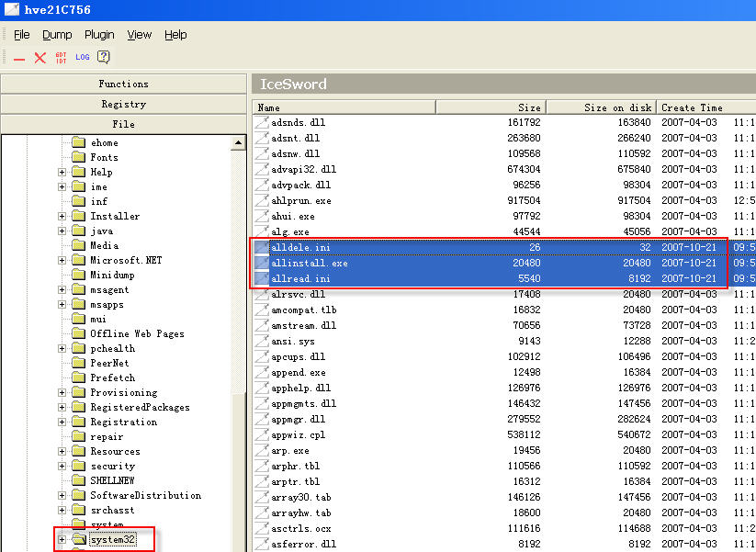Click the system32 folder icon
Viewport: 756px width, 552px height.
78,539
